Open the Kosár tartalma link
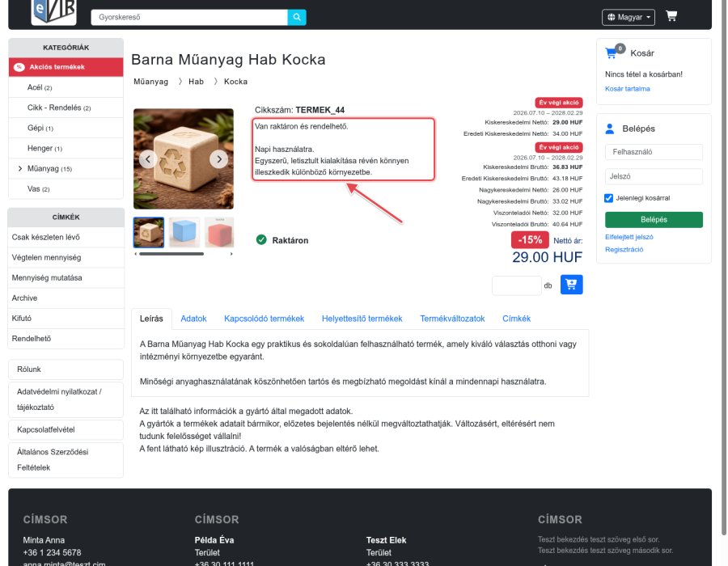The height and width of the screenshot is (566, 728). pyautogui.click(x=627, y=89)
